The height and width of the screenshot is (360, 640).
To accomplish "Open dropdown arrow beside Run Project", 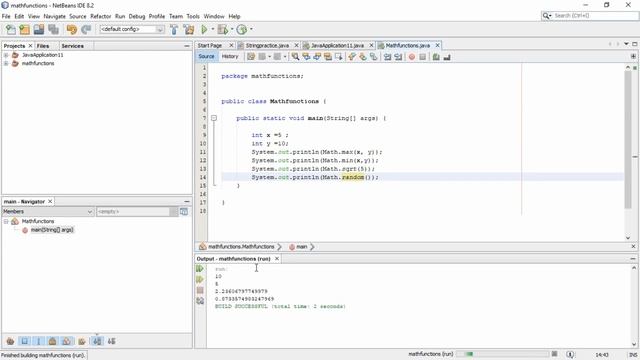I will point(212,29).
